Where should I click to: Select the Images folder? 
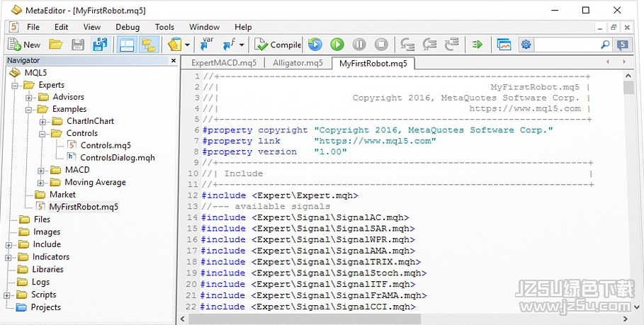point(47,232)
